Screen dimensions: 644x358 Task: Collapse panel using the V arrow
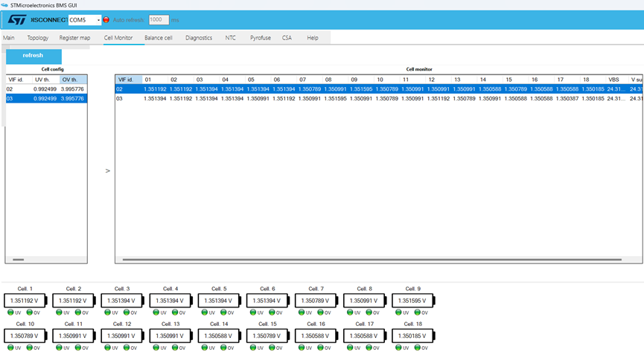[x=107, y=170]
